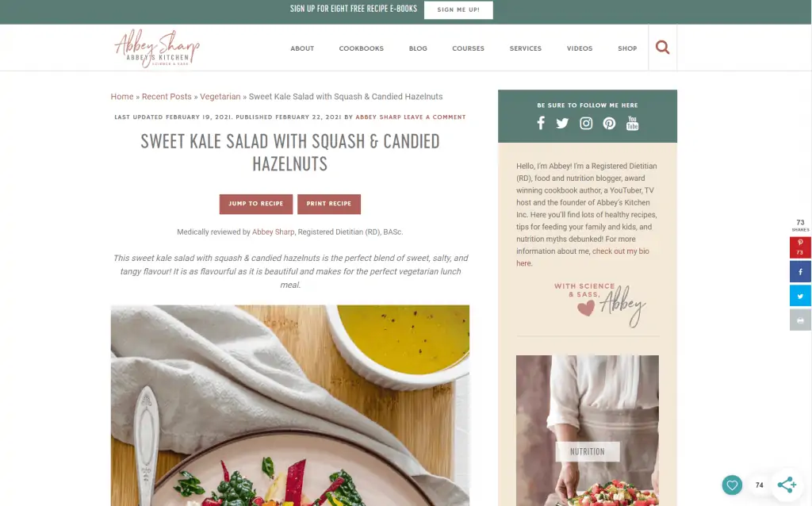The height and width of the screenshot is (506, 812).
Task: Open the Twitter follow icon in sidebar
Action: point(562,123)
